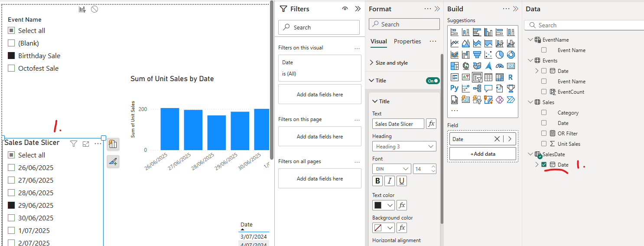Check 26/06/2025 in the date slicer
The image size is (644, 246).
point(11,167)
